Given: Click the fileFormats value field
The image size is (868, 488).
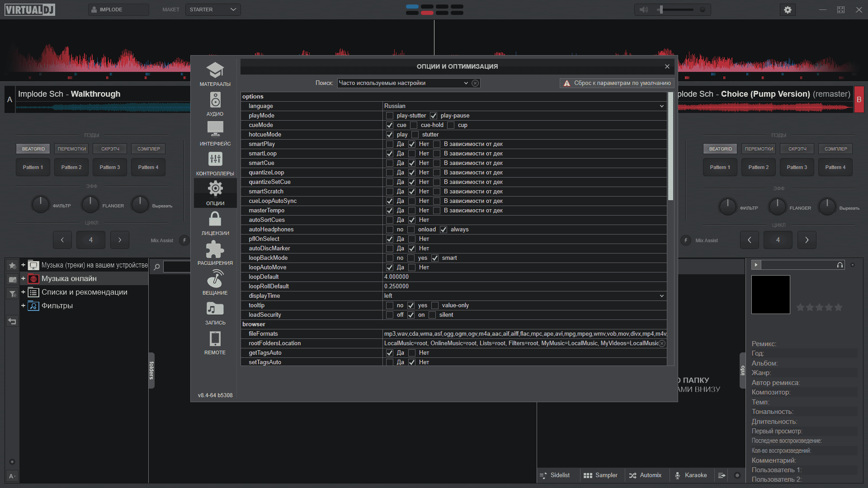Looking at the screenshot, I should coord(524,334).
